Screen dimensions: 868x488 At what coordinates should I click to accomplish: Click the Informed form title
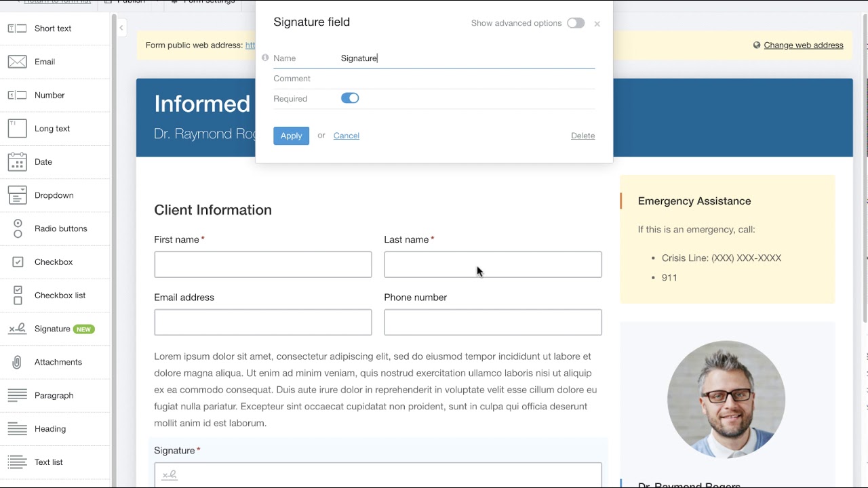202,104
